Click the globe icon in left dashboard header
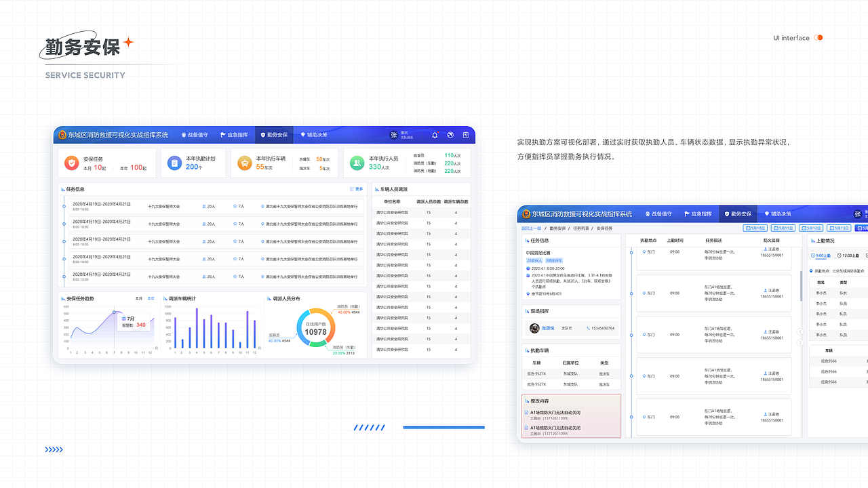The height and width of the screenshot is (488, 868). [x=450, y=135]
